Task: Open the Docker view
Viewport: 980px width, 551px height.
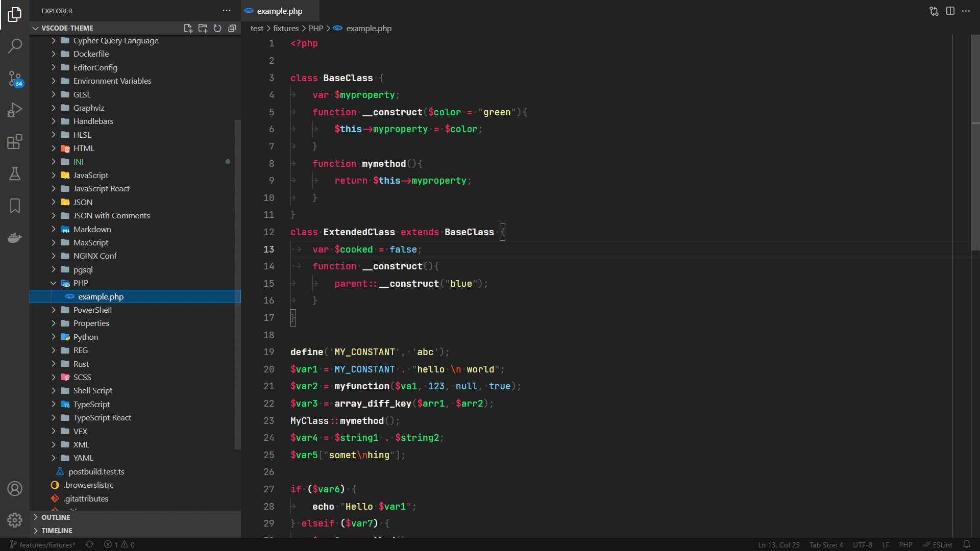Action: [15, 238]
